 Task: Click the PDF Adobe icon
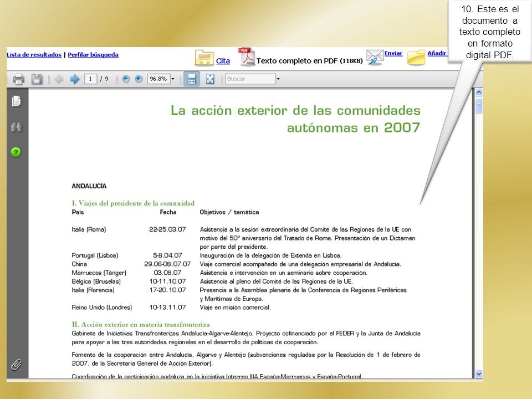(x=247, y=57)
